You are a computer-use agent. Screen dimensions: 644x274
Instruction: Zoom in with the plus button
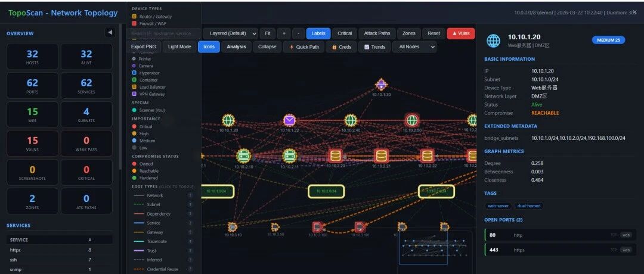(284, 33)
